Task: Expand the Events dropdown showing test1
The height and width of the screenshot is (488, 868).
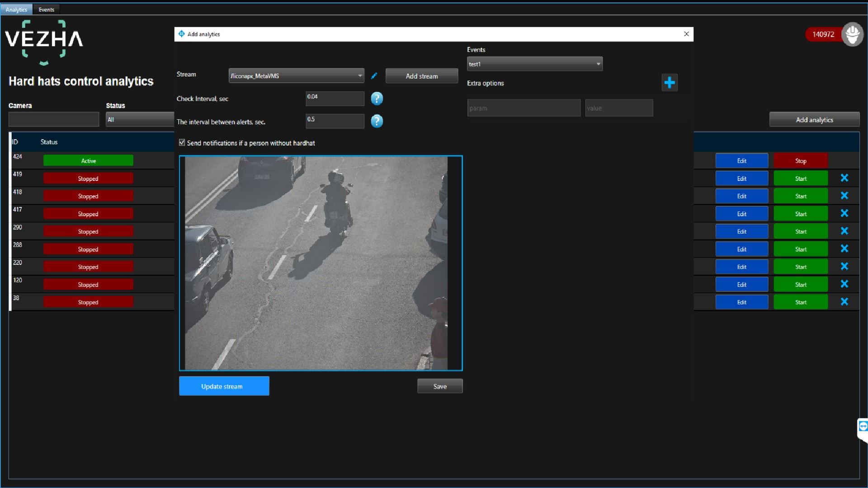Action: 534,64
